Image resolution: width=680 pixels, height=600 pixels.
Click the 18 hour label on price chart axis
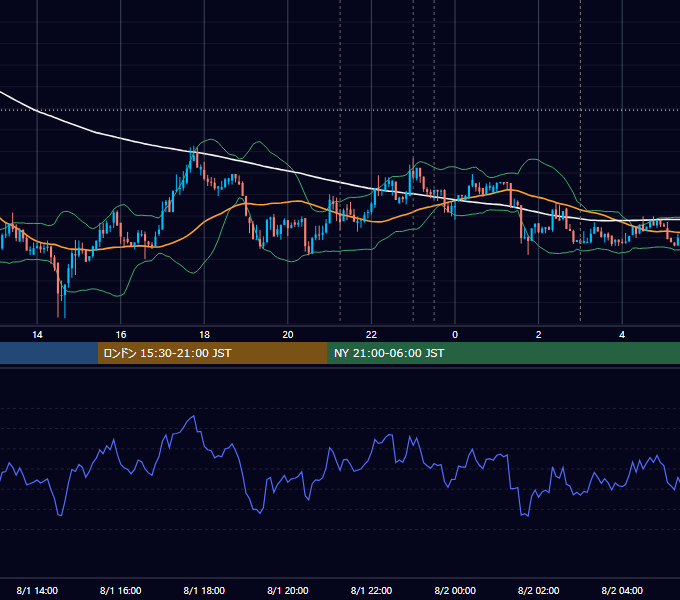pos(204,335)
